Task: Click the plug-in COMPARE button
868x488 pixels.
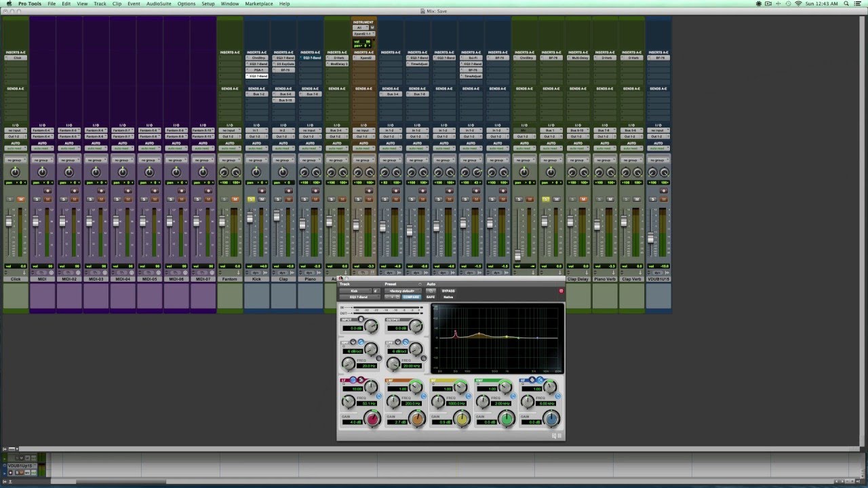Action: pos(411,297)
